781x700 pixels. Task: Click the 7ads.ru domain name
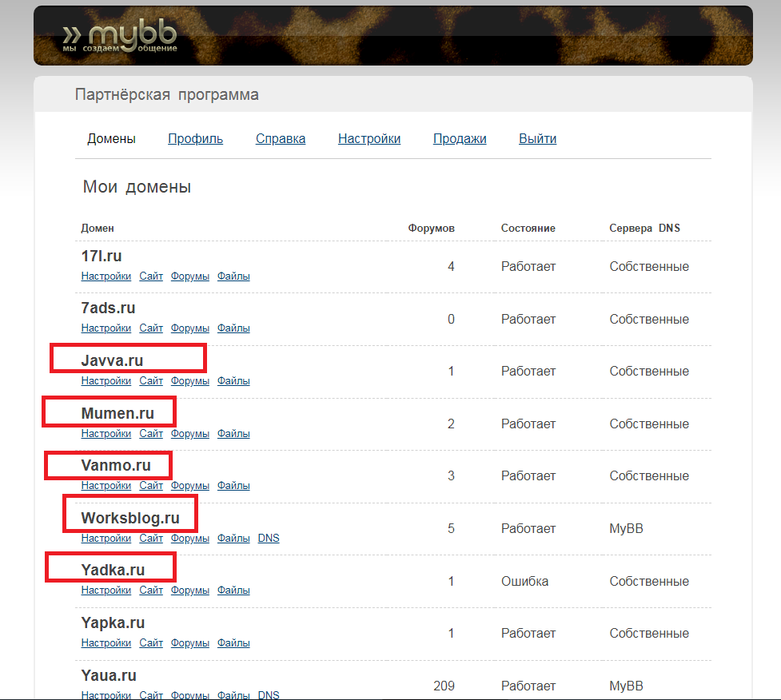(108, 308)
